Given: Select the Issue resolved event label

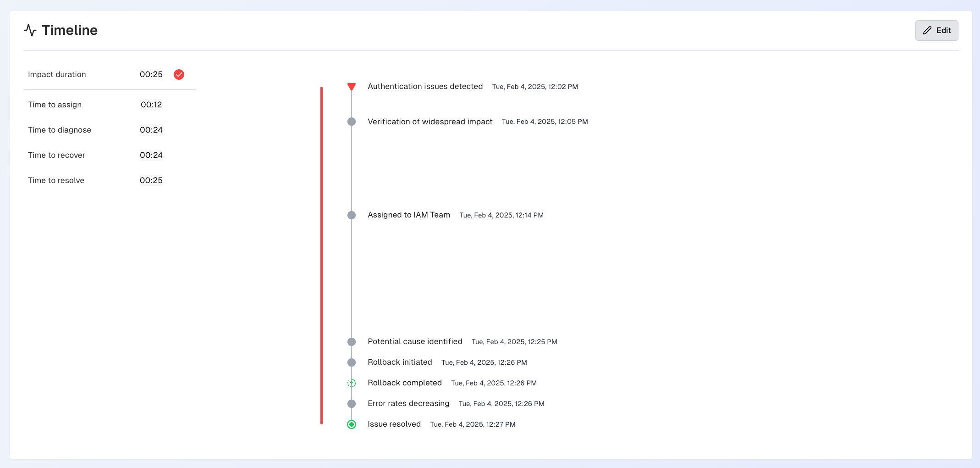Looking at the screenshot, I should (394, 424).
